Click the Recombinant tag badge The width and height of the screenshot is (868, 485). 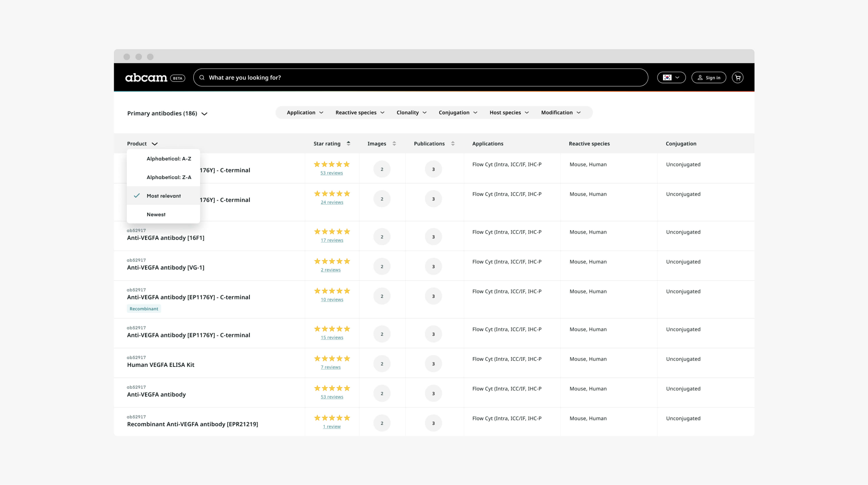click(x=144, y=309)
